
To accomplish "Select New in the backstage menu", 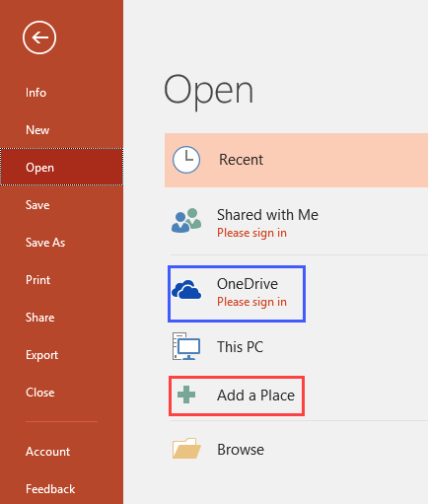I will coord(37,130).
